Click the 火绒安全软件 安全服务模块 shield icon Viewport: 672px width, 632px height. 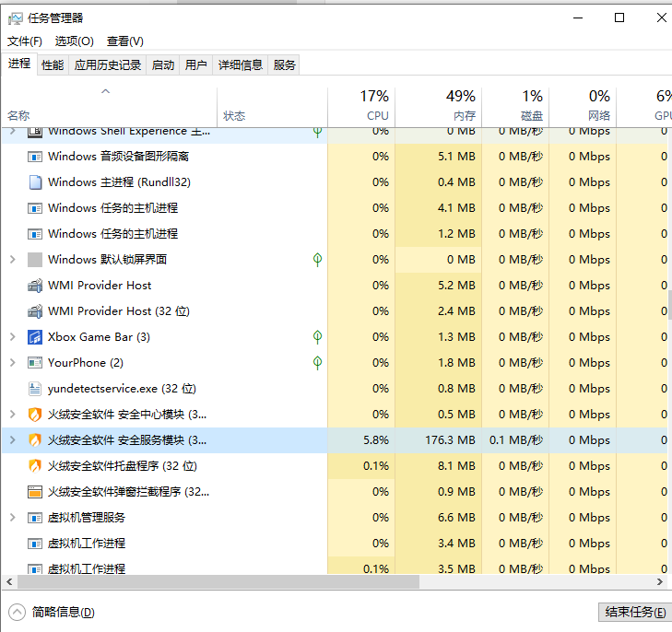pyautogui.click(x=35, y=440)
